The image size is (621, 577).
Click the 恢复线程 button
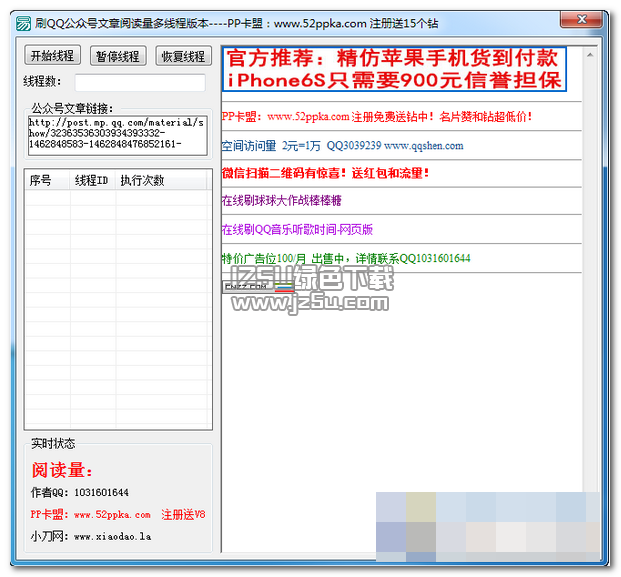coord(183,55)
